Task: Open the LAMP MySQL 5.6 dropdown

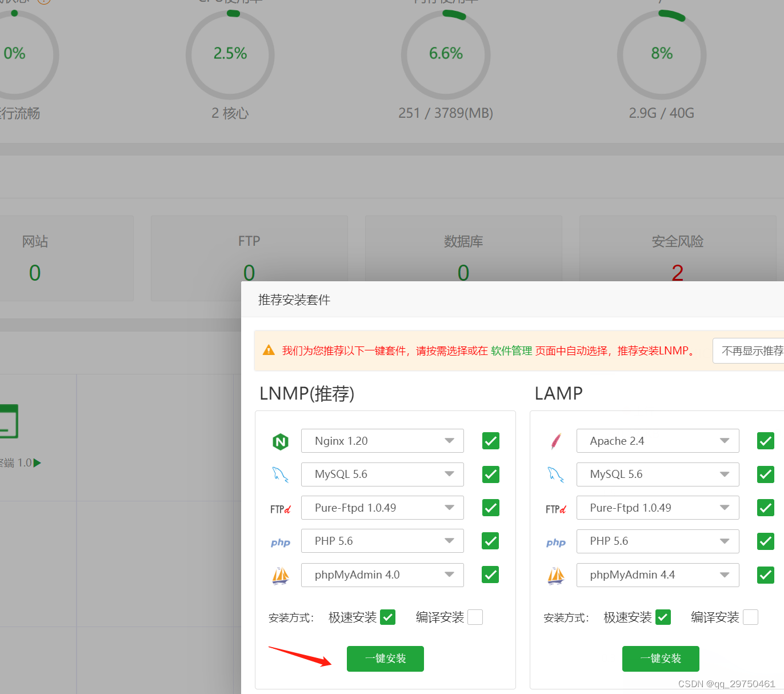Action: pyautogui.click(x=658, y=474)
